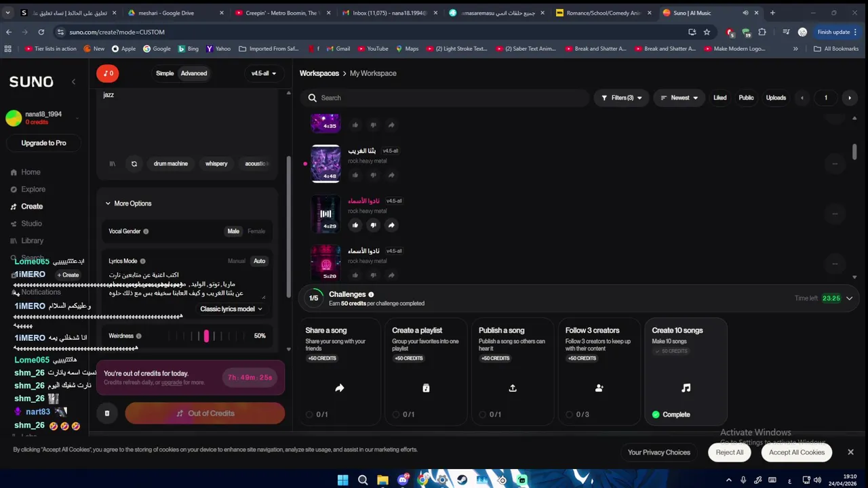The height and width of the screenshot is (488, 868).
Task: Click the songs list vertical scrollbar thumb
Action: pyautogui.click(x=854, y=152)
